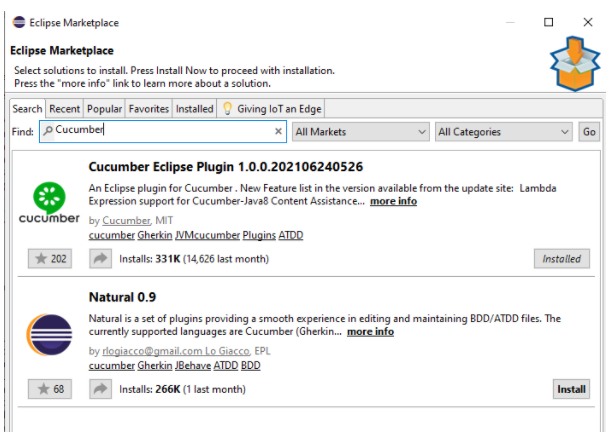Click the Natural 0.9 title
The image size is (610, 447).
[122, 297]
